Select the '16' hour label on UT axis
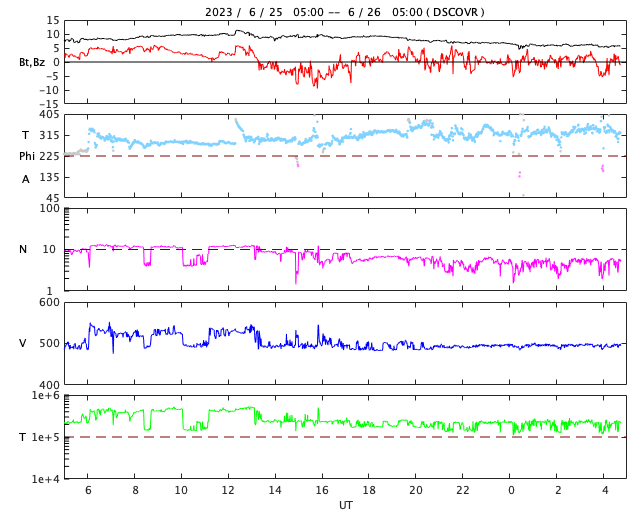Viewport: 640px width, 512px height. [x=322, y=490]
